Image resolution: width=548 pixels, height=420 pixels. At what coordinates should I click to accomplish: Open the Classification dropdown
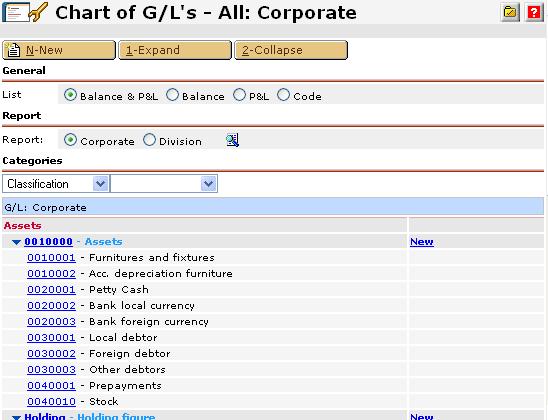pyautogui.click(x=56, y=184)
